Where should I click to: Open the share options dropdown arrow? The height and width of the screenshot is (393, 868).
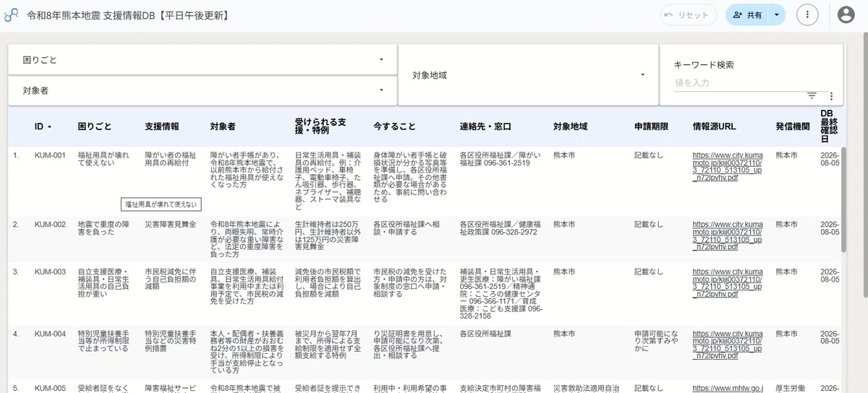pos(777,14)
